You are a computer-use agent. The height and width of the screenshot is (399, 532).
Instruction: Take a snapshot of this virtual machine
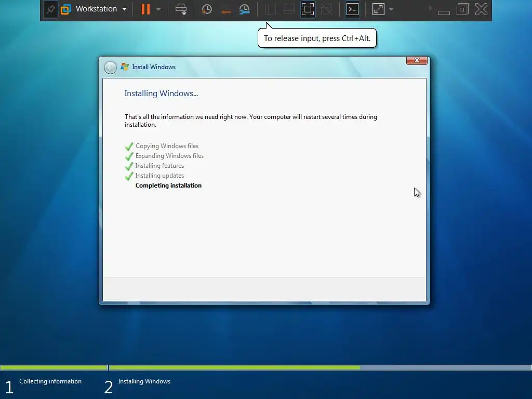pyautogui.click(x=206, y=9)
